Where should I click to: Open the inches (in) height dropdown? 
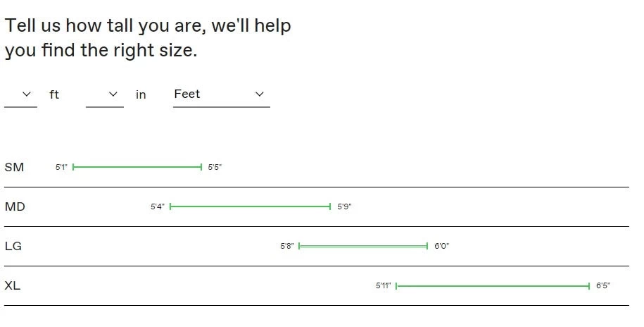pos(105,94)
